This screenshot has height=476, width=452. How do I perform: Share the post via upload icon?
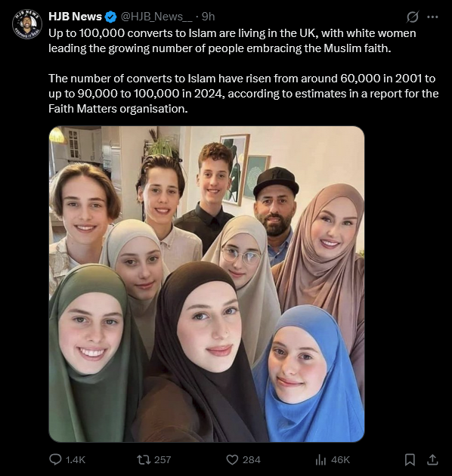[432, 459]
